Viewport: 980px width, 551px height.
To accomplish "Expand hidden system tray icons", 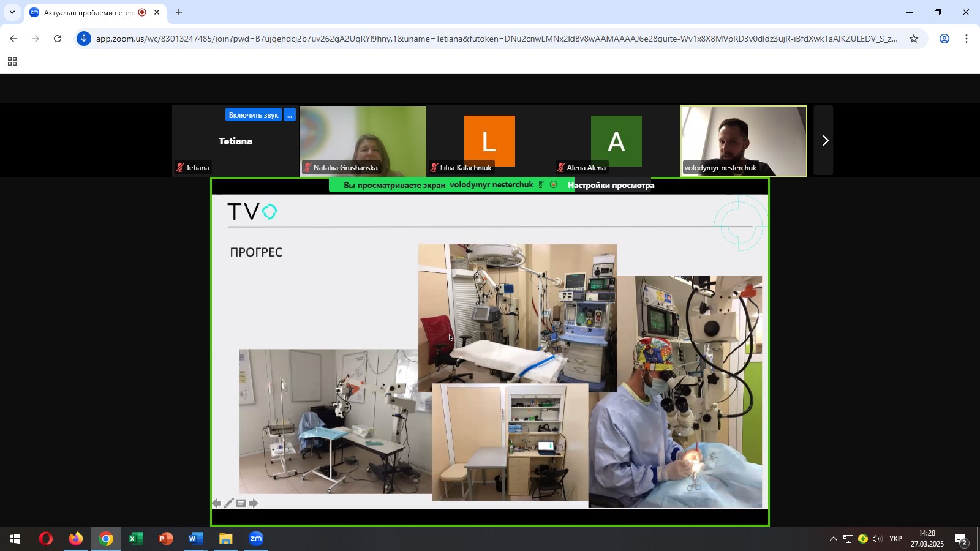I will pos(833,539).
